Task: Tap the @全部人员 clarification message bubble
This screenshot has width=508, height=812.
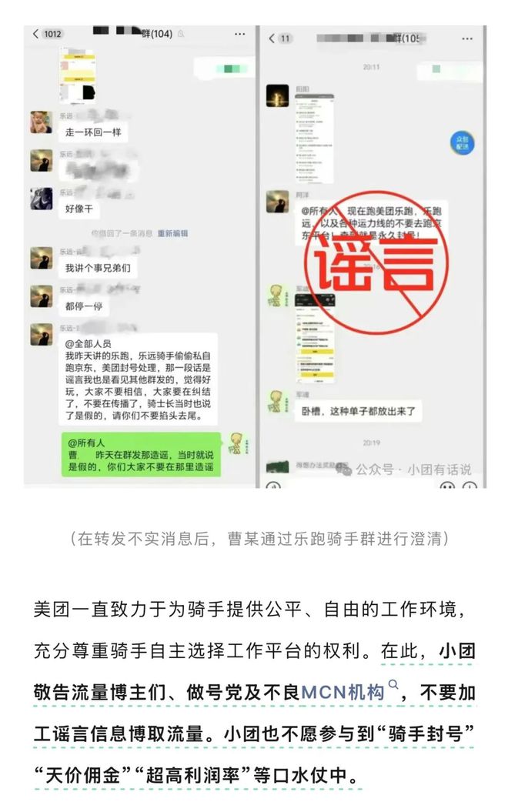Action: point(138,379)
